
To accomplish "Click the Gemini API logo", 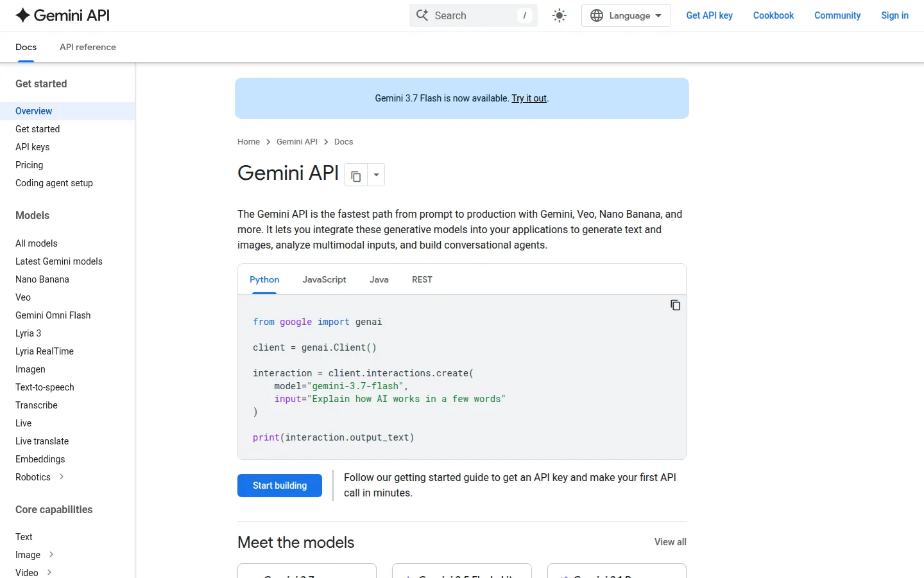I will 62,15.
